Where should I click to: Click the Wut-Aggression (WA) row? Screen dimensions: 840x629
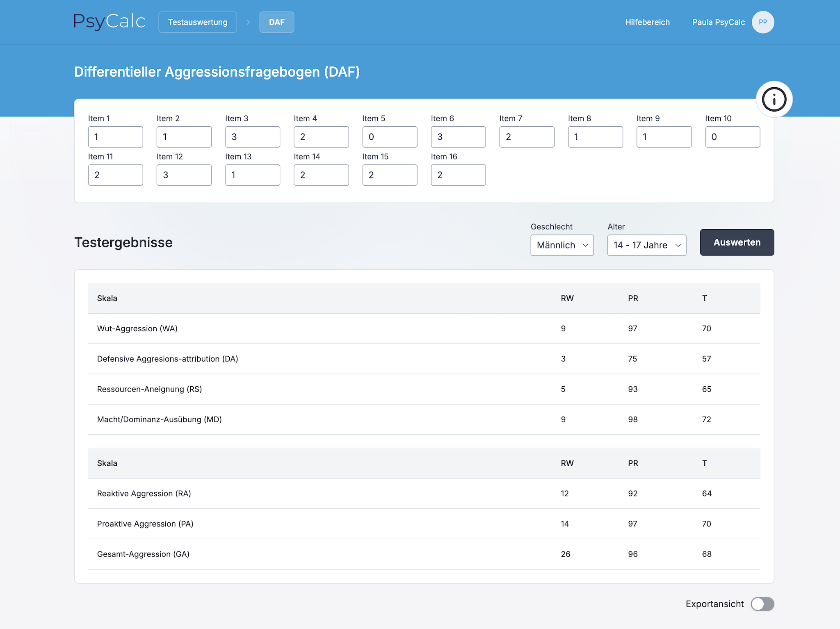click(424, 328)
